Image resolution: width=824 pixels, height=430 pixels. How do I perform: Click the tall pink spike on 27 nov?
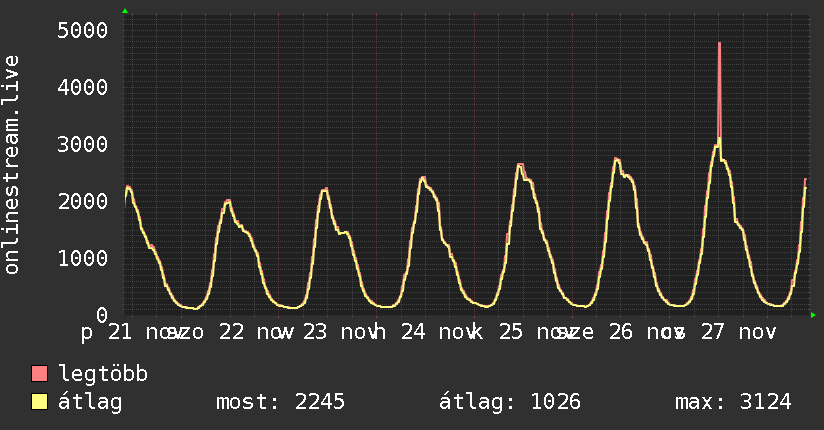pos(719,89)
